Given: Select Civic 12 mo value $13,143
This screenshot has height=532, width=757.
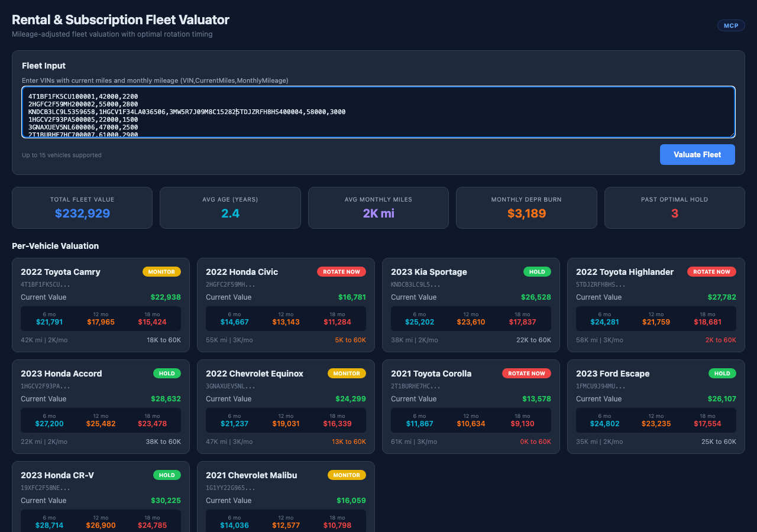Looking at the screenshot, I should [x=286, y=322].
